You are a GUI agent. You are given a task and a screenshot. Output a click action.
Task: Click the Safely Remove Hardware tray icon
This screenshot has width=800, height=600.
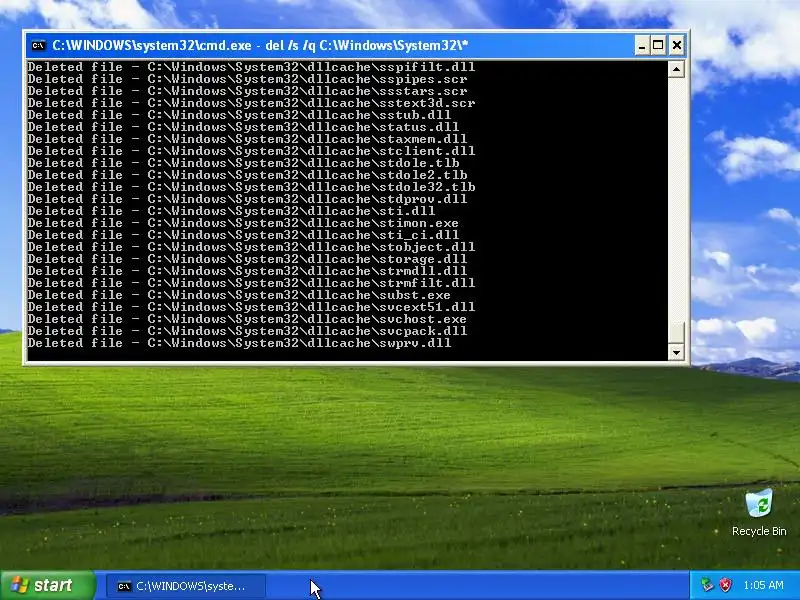point(707,585)
